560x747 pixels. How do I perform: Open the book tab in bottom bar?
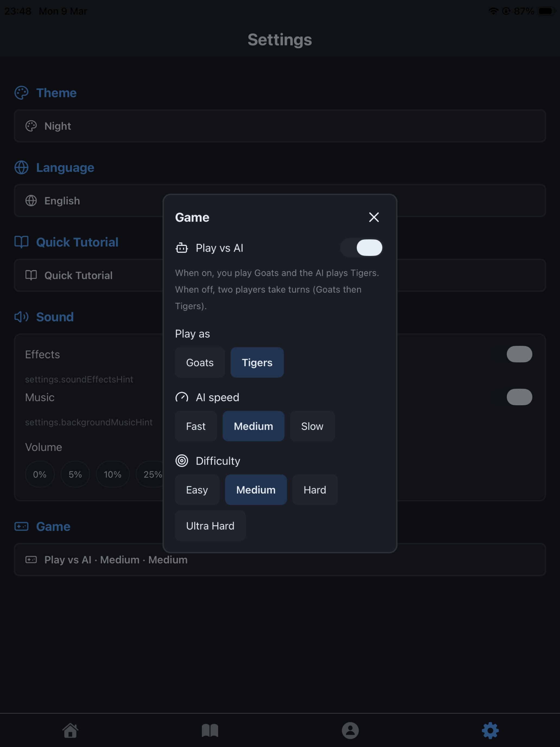(210, 730)
